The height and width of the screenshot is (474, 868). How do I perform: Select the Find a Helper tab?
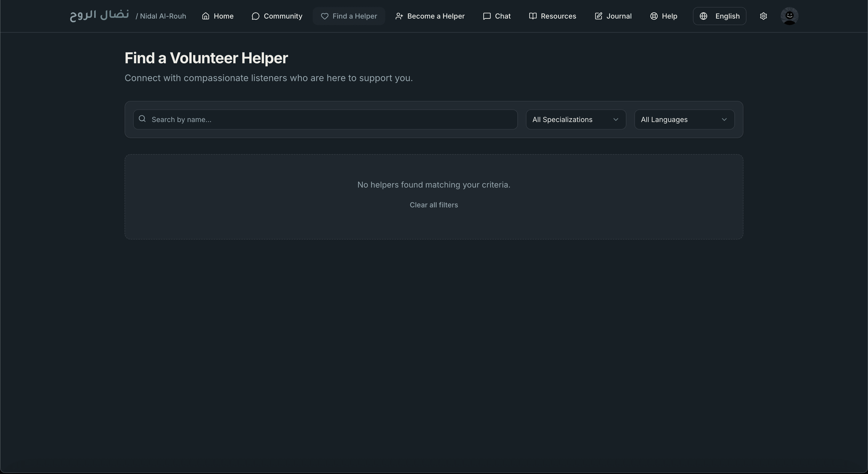pos(349,16)
